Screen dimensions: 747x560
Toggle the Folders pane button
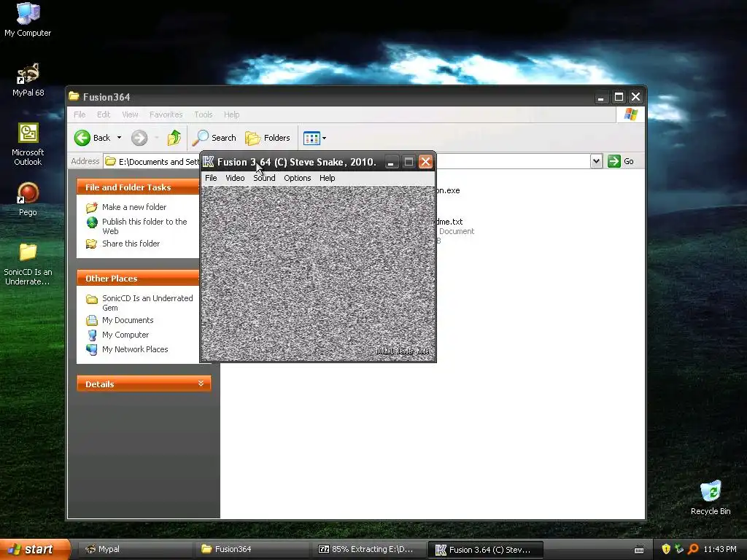[x=267, y=138]
